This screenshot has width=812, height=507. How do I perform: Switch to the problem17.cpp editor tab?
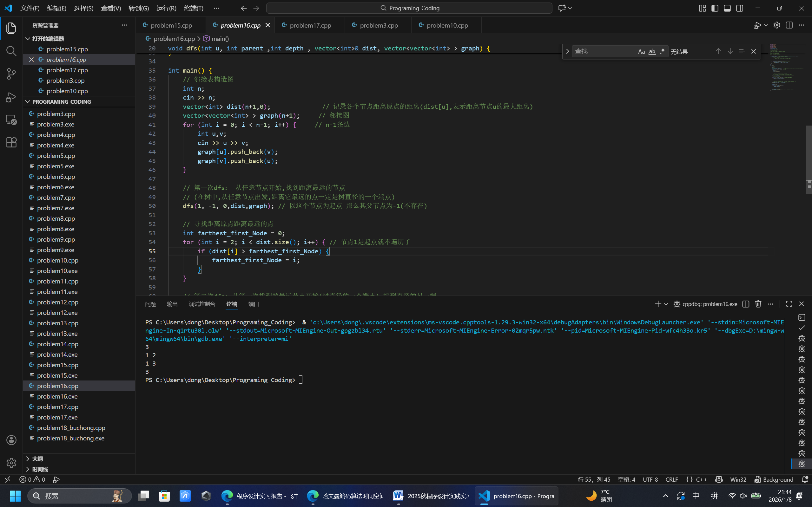310,25
